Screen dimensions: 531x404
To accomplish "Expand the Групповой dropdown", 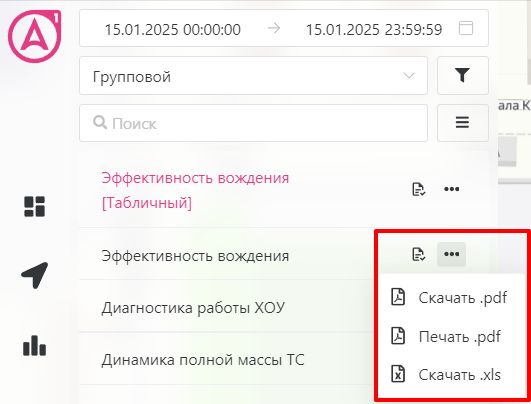I will tap(253, 76).
